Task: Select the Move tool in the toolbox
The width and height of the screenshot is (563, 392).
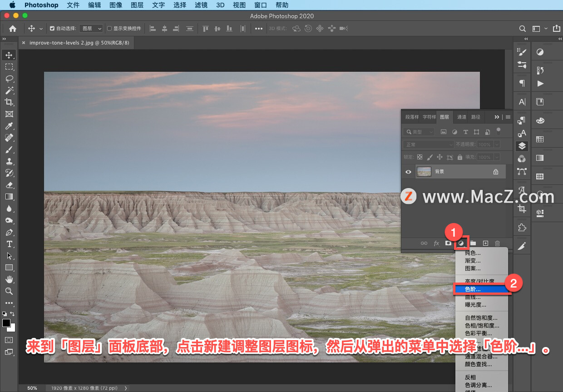Action: click(x=9, y=55)
